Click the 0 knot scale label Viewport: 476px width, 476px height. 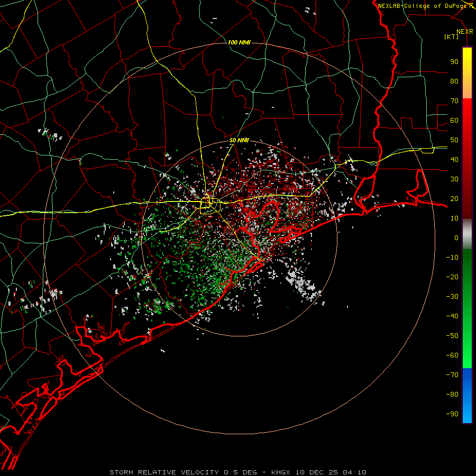456,237
